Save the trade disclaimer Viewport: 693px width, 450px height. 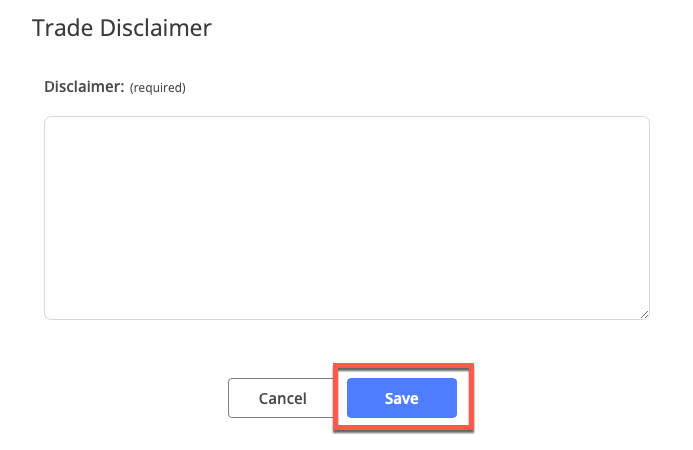[401, 398]
